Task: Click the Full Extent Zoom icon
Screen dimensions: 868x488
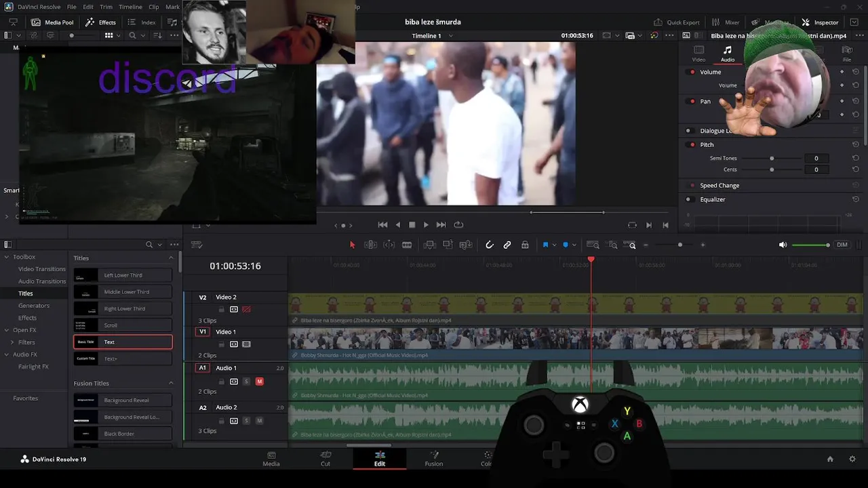Action: [x=593, y=245]
